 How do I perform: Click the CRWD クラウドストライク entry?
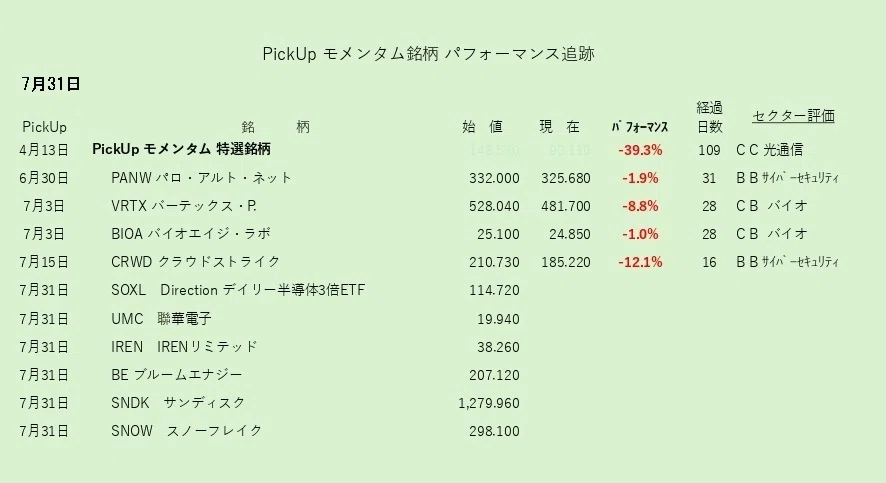(x=196, y=262)
